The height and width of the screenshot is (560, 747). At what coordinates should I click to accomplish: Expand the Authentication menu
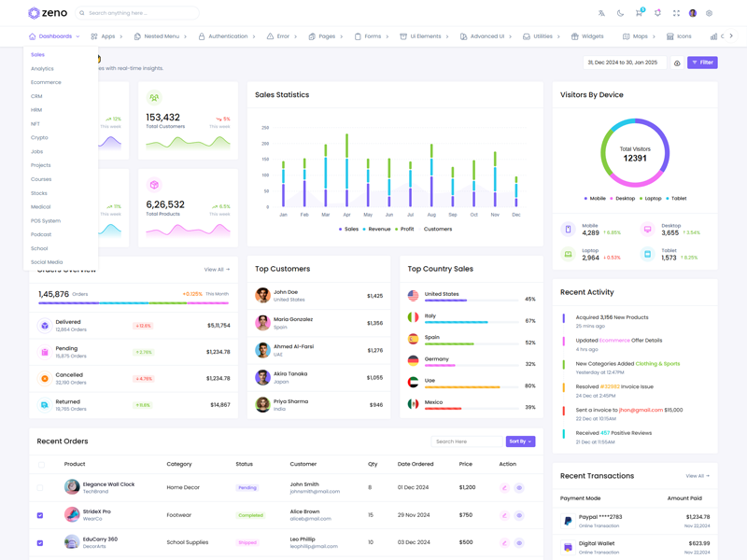[227, 36]
